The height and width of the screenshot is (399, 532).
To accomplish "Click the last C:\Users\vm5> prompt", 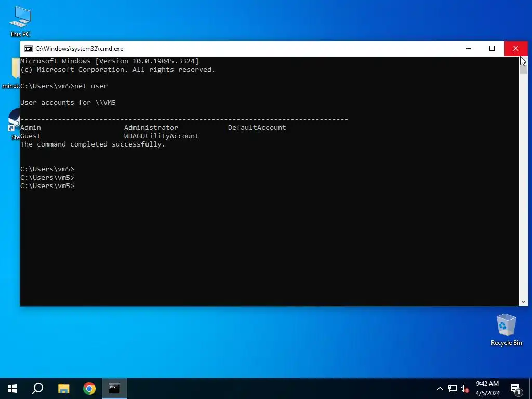I will click(47, 186).
